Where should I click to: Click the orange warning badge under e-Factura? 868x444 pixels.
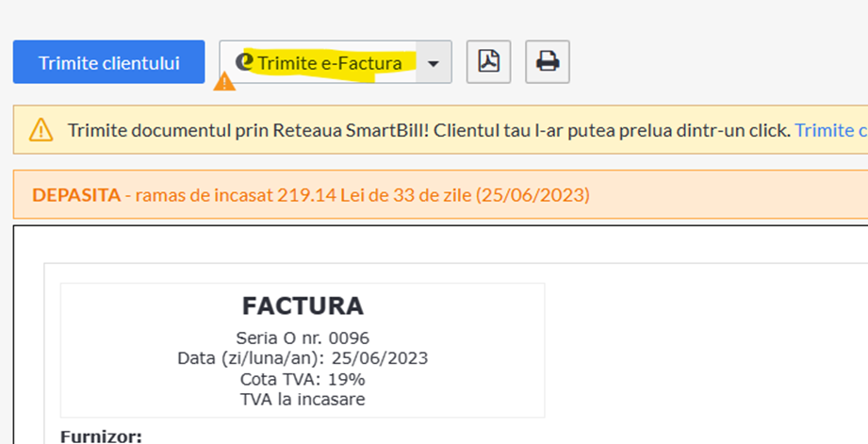(x=224, y=82)
